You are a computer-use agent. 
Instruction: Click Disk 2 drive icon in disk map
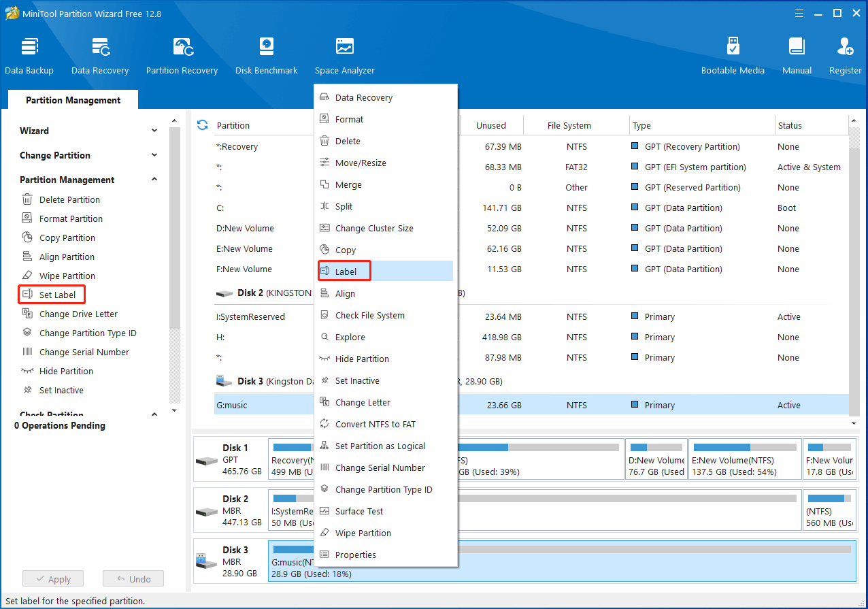click(207, 511)
